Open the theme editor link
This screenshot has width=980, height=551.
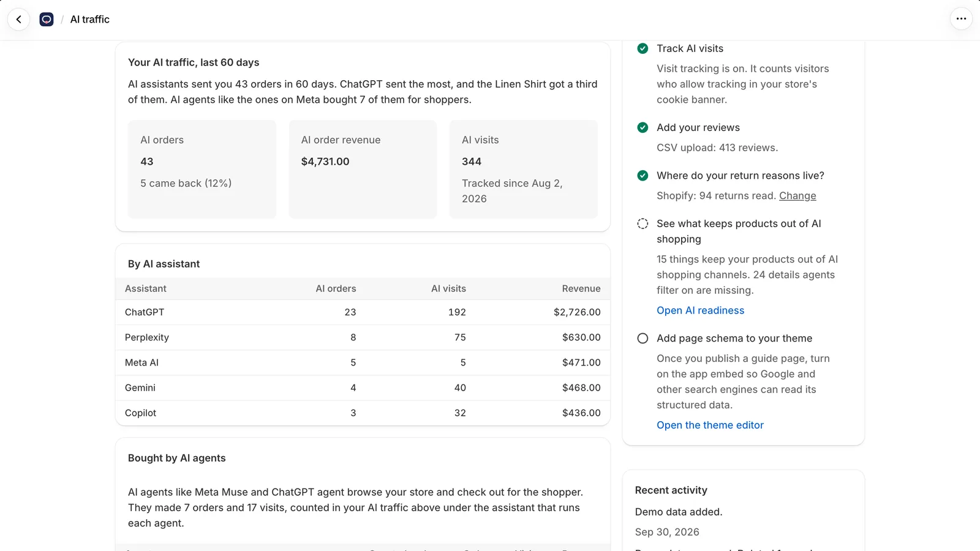(710, 425)
